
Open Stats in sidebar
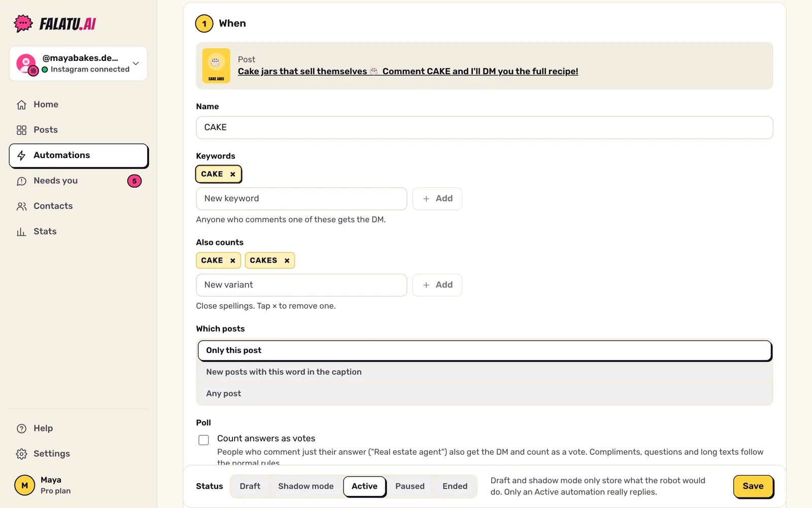pyautogui.click(x=79, y=232)
